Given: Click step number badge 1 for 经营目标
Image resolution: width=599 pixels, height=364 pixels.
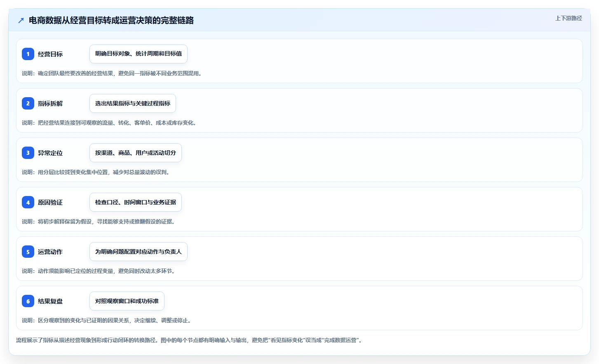Looking at the screenshot, I should click(x=28, y=54).
